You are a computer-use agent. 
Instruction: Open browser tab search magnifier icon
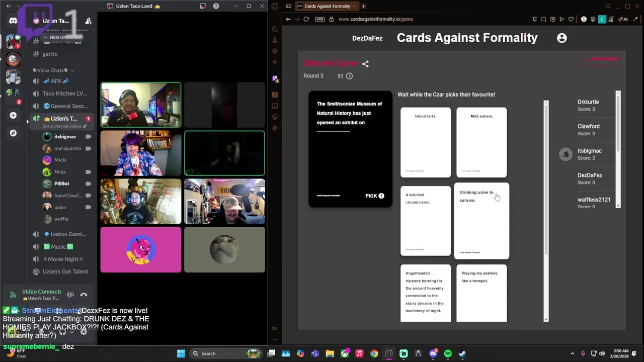click(x=608, y=6)
